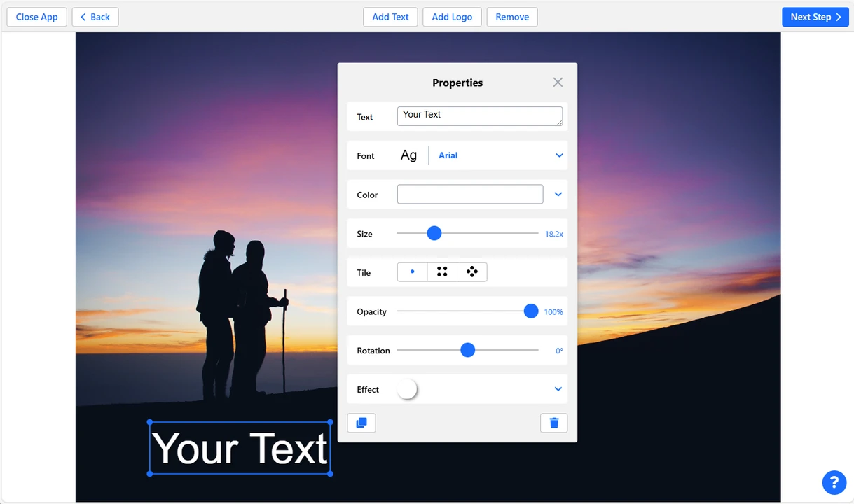
Task: Choose the scattered tile pattern
Action: 471,272
